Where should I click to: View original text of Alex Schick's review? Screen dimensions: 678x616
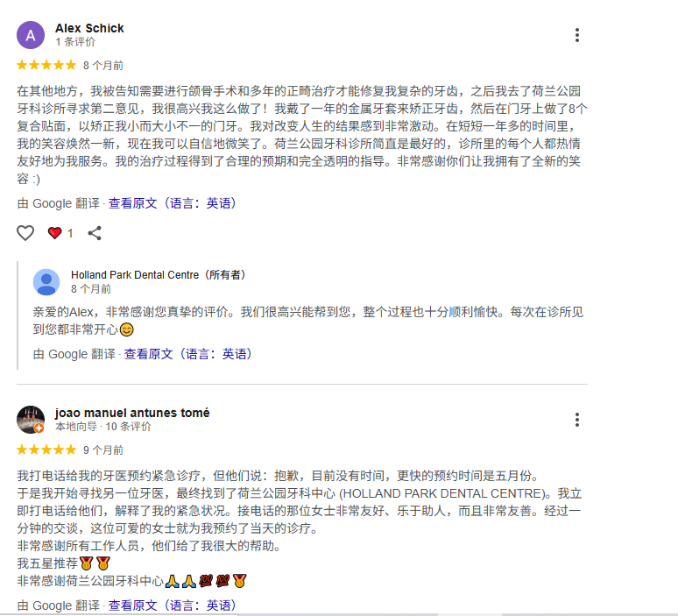click(172, 203)
